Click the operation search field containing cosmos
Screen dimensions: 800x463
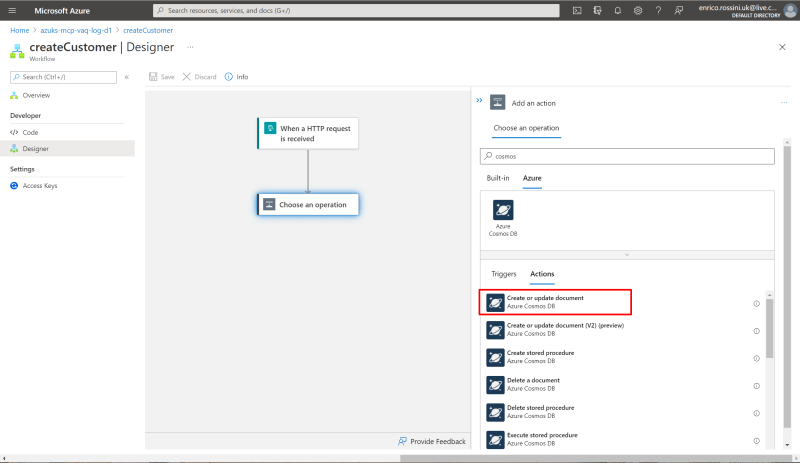627,156
